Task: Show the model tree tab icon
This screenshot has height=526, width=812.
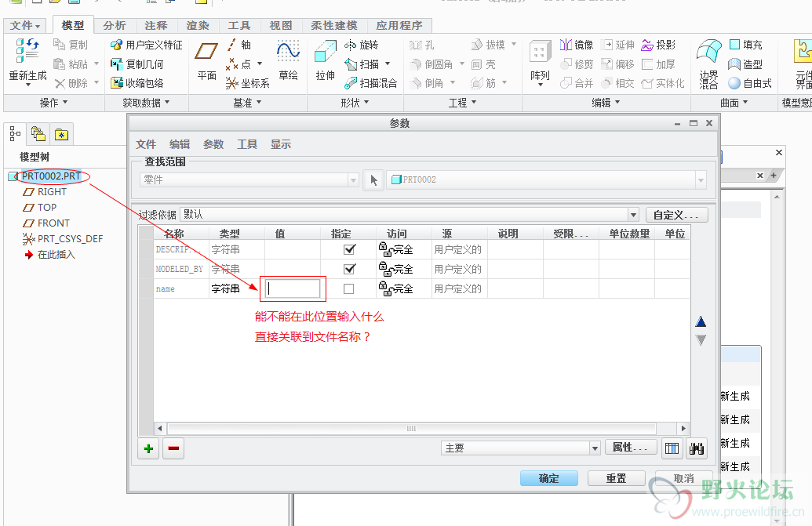Action: pos(15,134)
